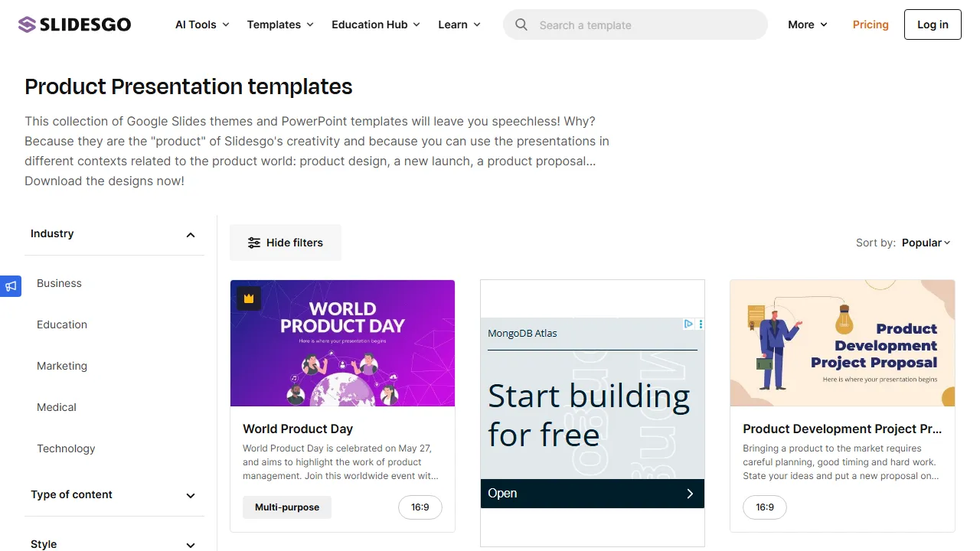This screenshot has height=551, width=980.
Task: Click the Slidesgo logo
Action: 74,24
